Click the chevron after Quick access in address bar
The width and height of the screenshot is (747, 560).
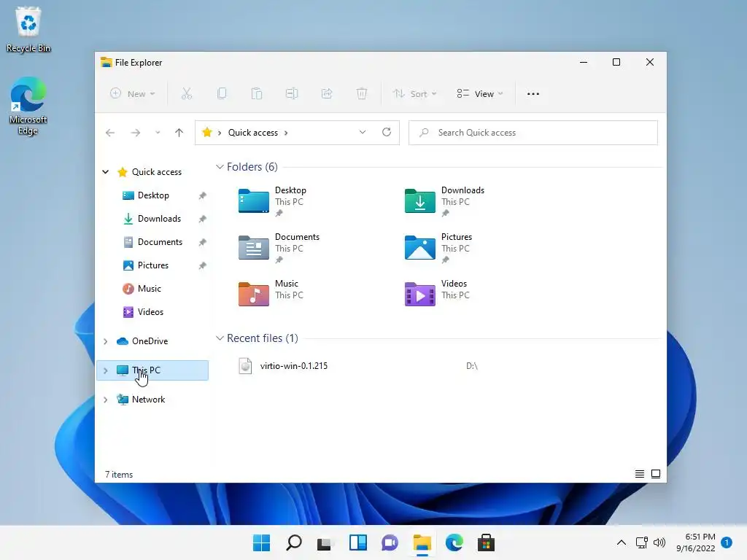[286, 133]
